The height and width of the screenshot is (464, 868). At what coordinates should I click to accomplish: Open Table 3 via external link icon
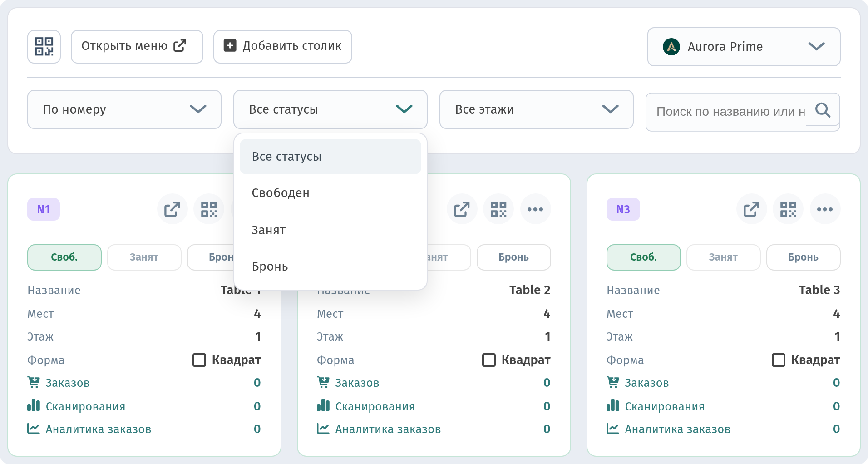751,209
